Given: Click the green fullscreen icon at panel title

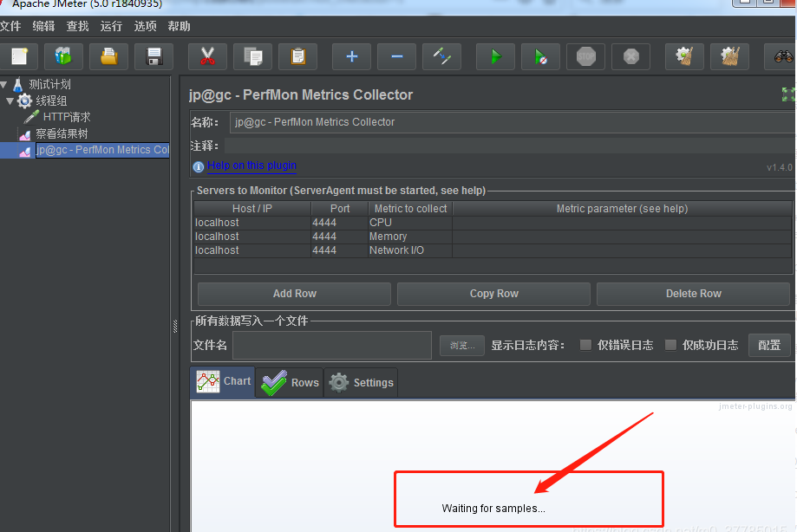Looking at the screenshot, I should [787, 94].
